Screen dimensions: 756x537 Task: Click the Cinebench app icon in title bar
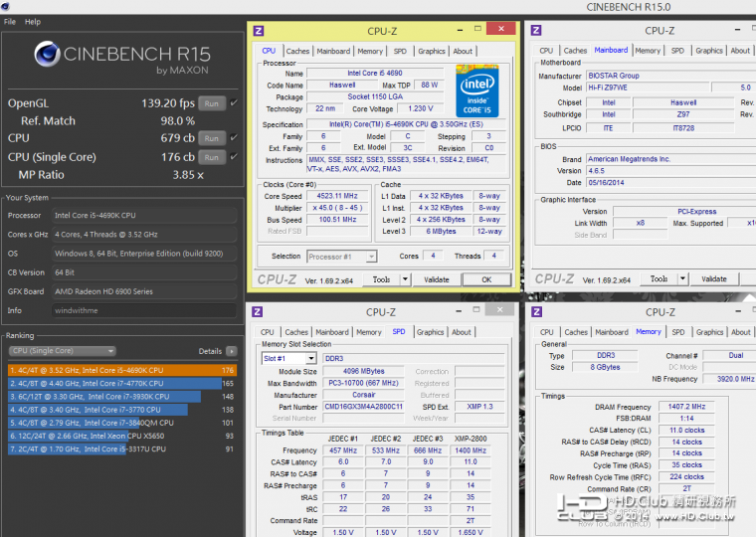(x=6, y=7)
